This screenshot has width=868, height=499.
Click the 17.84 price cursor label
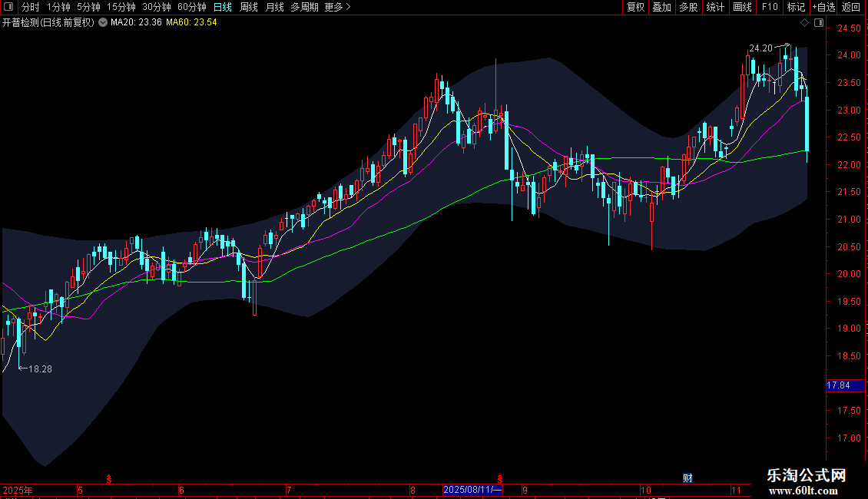coord(845,385)
